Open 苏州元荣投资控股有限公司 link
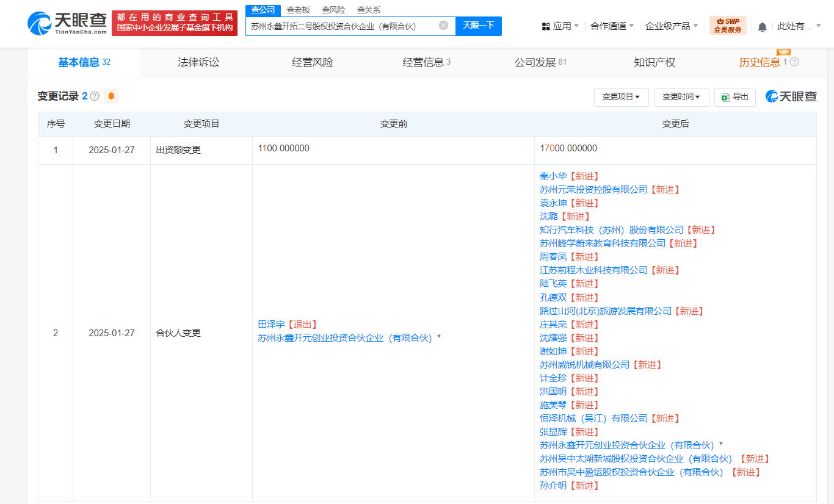The width and height of the screenshot is (834, 504). click(x=593, y=190)
